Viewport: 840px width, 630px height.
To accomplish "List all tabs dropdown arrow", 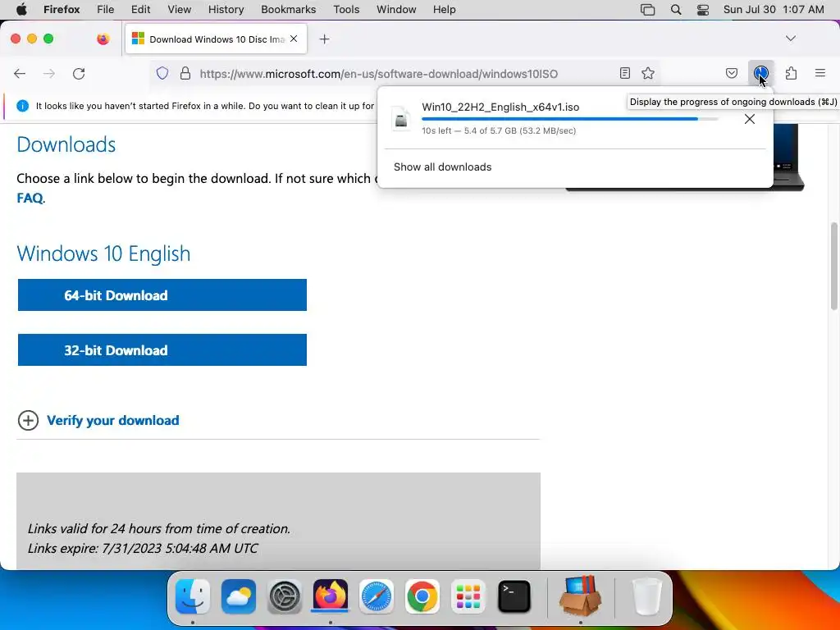I will 791,39.
